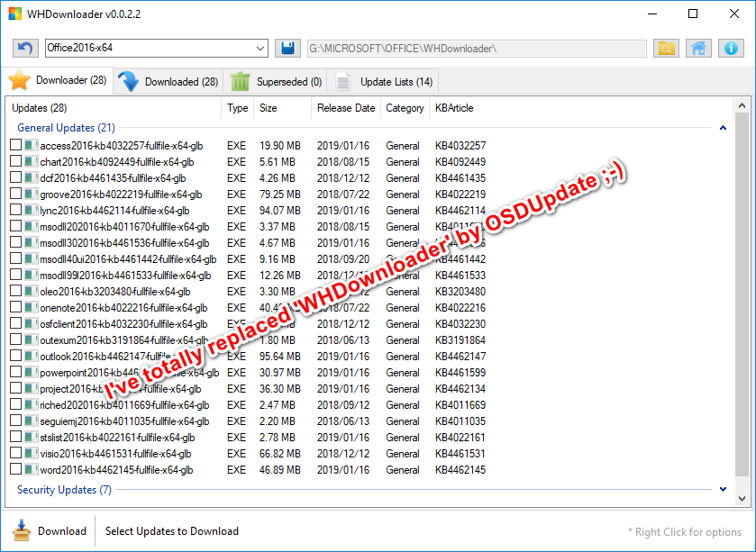Open the Superseded (0) tab
The width and height of the screenshot is (756, 552).
276,82
